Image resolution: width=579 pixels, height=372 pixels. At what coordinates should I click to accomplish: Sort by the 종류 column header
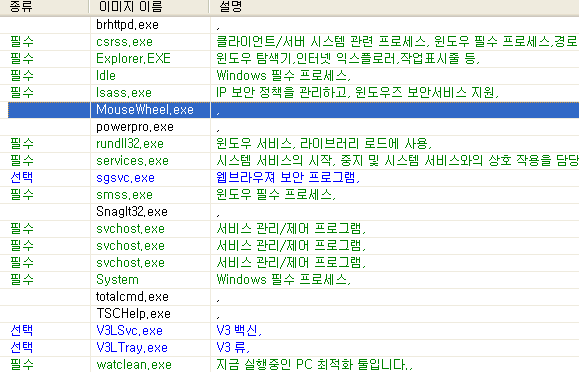click(x=44, y=7)
